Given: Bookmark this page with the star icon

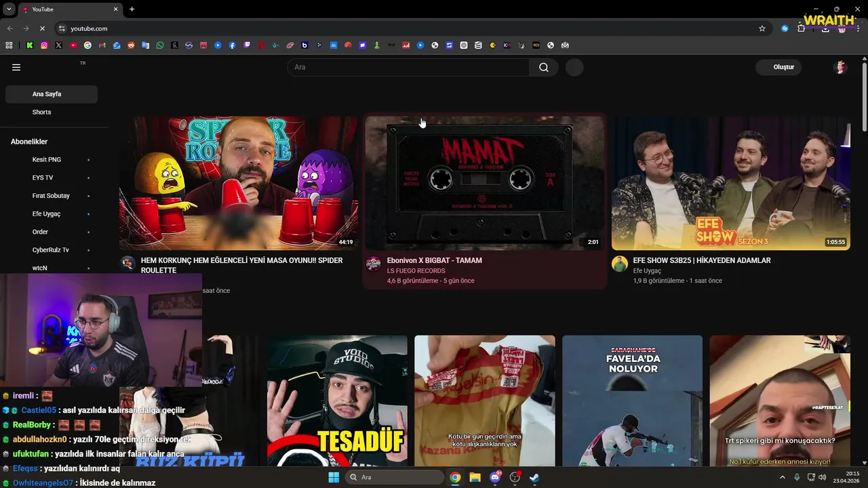Looking at the screenshot, I should click(x=762, y=28).
